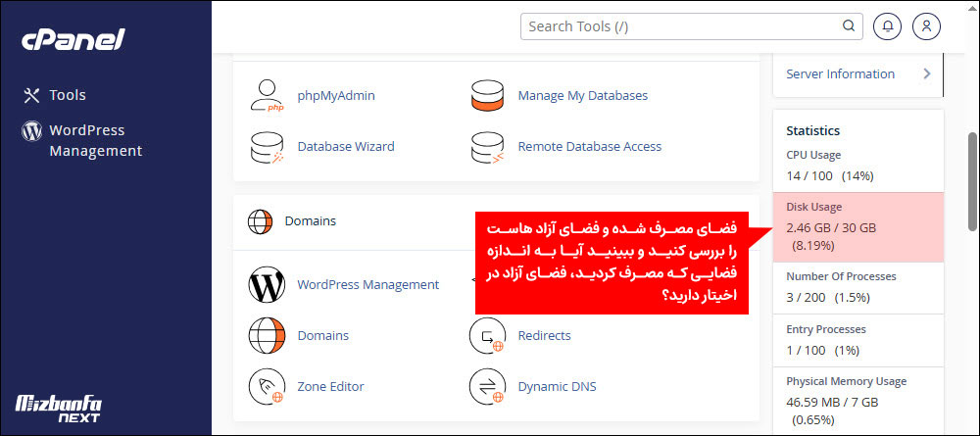Open the Zone Editor link
Image resolution: width=980 pixels, height=436 pixels.
(x=330, y=387)
